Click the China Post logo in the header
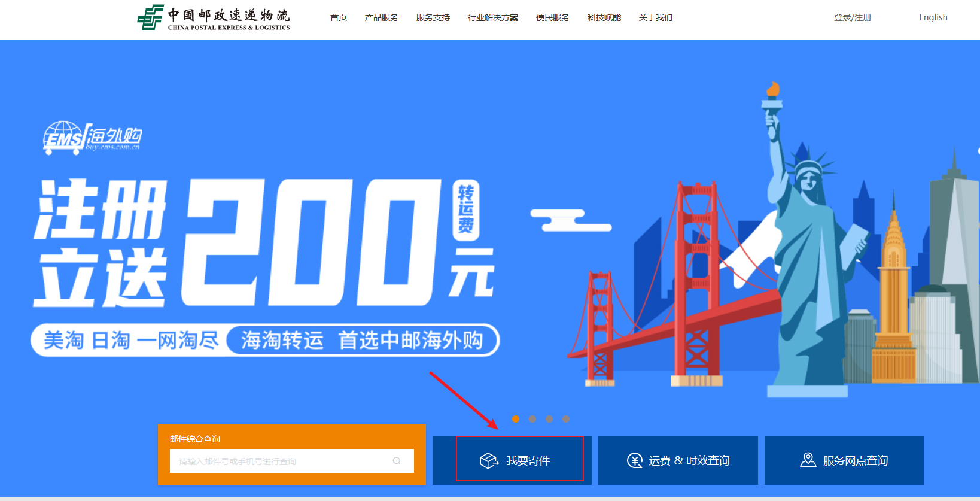 click(213, 18)
